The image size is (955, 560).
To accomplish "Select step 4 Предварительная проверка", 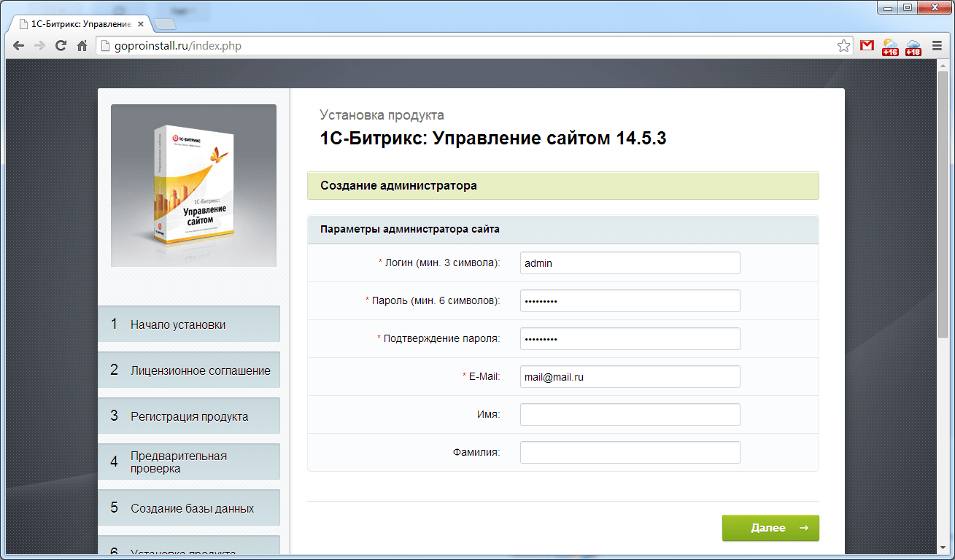I will (189, 462).
